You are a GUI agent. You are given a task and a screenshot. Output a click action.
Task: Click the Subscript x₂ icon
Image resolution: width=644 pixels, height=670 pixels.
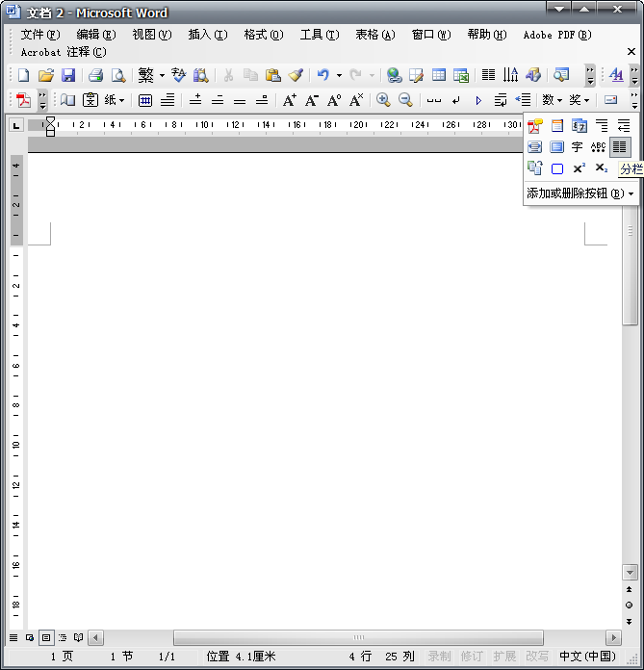(x=601, y=168)
